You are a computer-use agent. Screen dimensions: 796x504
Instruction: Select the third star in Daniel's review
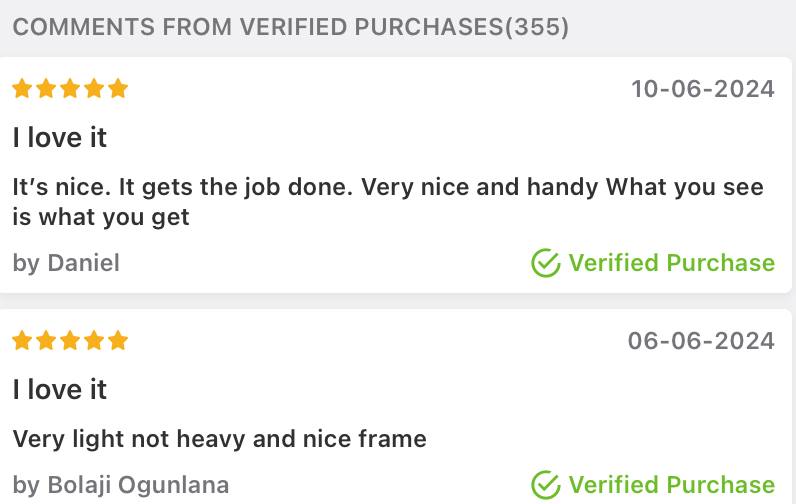[70, 89]
